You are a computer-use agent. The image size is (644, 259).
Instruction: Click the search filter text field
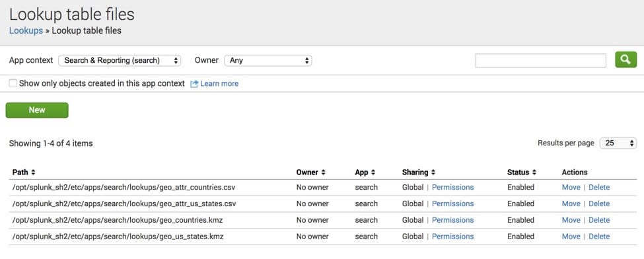click(x=540, y=60)
